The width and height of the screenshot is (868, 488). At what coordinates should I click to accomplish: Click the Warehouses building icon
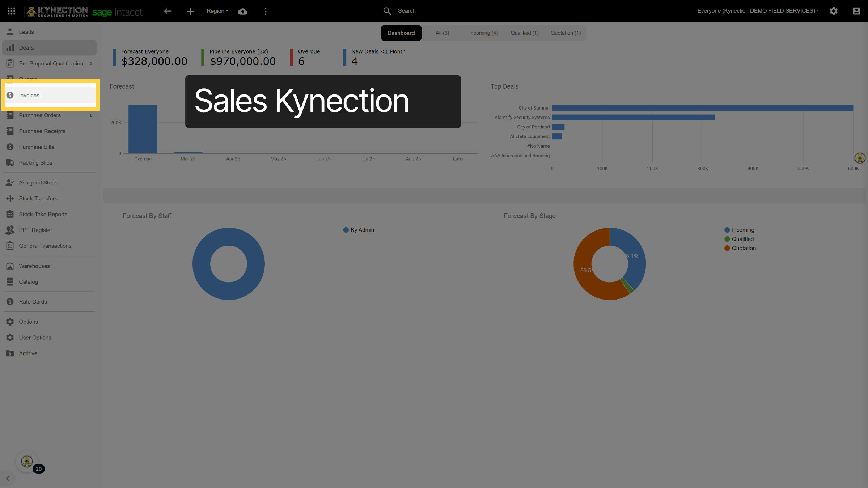click(10, 266)
